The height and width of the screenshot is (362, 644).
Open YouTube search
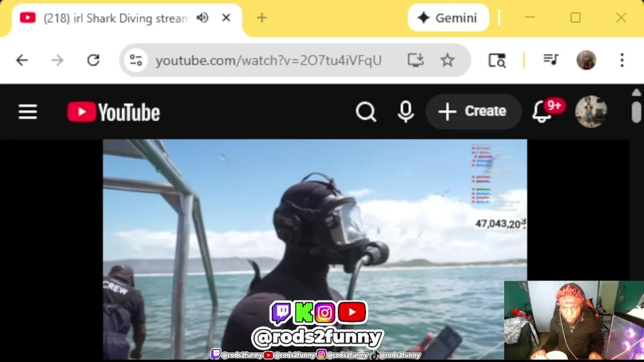click(366, 112)
